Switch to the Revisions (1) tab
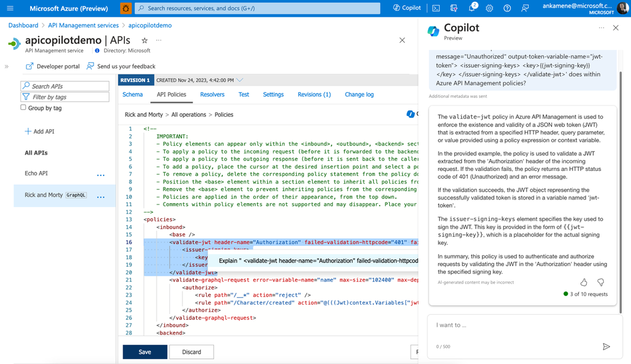The height and width of the screenshot is (364, 631). (x=315, y=95)
